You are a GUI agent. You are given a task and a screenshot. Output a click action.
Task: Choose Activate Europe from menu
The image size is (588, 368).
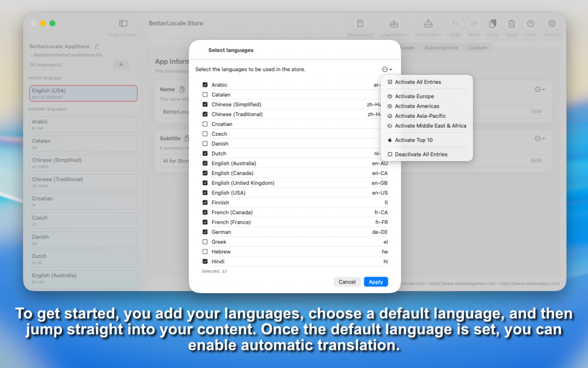click(x=414, y=97)
